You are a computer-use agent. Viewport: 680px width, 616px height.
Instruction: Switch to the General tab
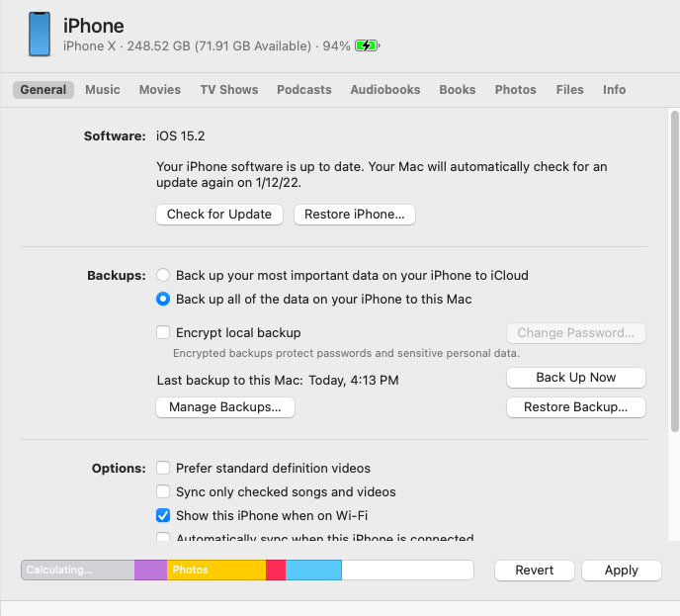(x=43, y=90)
